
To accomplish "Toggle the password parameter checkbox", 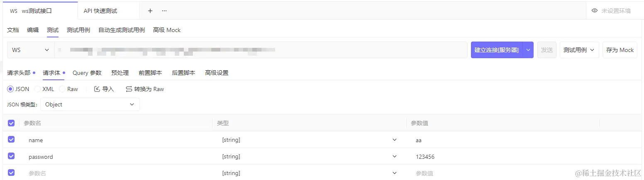I will point(11,156).
